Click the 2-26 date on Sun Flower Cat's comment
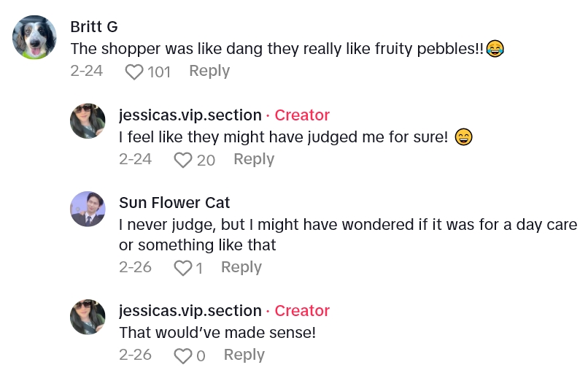Screen dimensions: 588x381 click(135, 267)
